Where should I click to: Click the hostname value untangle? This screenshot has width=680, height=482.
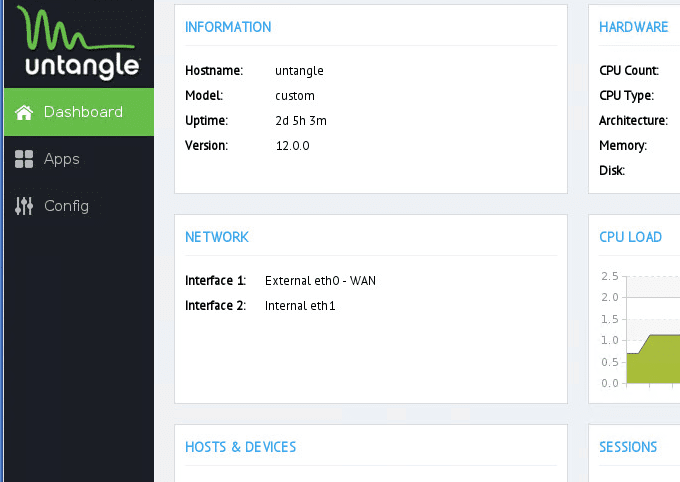[299, 71]
